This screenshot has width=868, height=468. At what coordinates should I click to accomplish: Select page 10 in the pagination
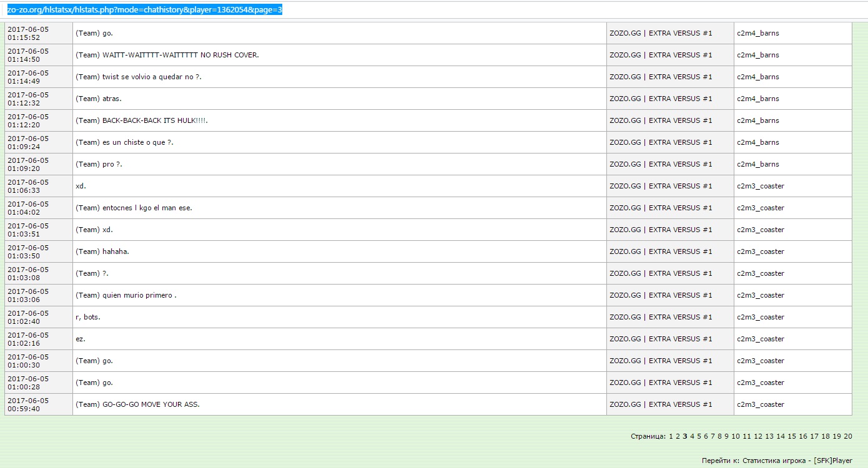[x=736, y=437]
